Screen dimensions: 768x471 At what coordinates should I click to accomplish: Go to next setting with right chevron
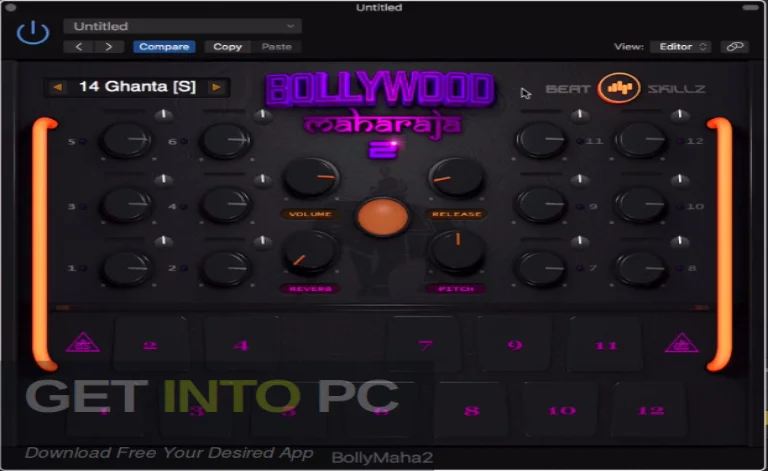click(x=109, y=47)
